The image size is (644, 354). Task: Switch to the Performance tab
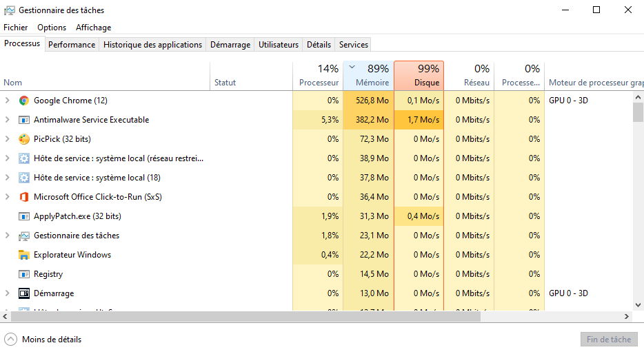click(x=72, y=45)
